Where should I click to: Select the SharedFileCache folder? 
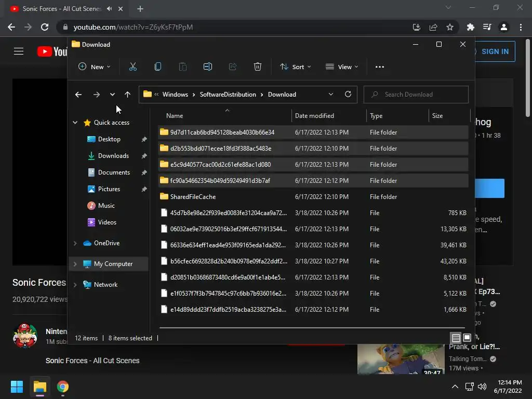coord(313,197)
